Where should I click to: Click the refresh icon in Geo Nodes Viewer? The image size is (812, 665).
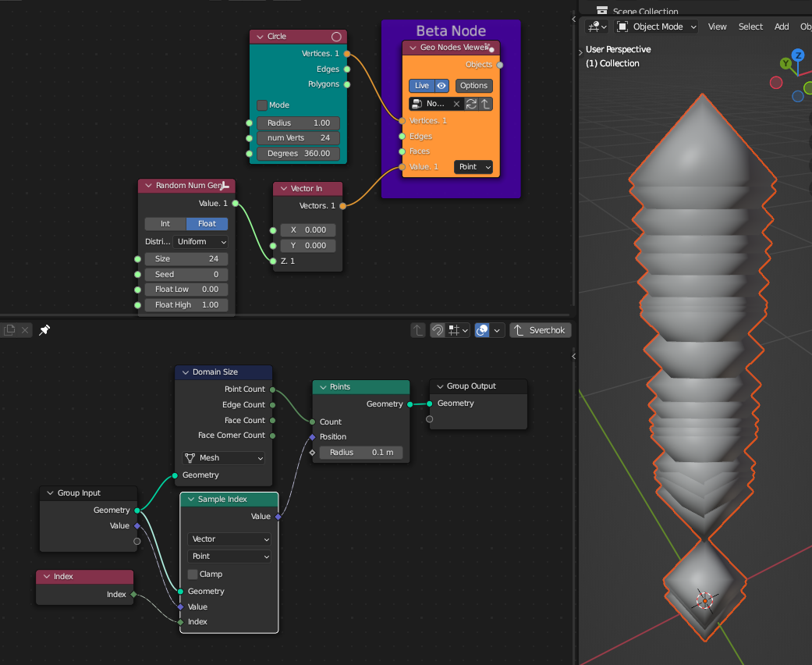click(470, 104)
